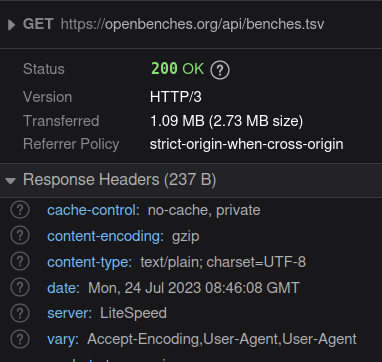Click the strict-origin-when-cross-origin referrer policy value
This screenshot has width=382, height=362.
(247, 144)
